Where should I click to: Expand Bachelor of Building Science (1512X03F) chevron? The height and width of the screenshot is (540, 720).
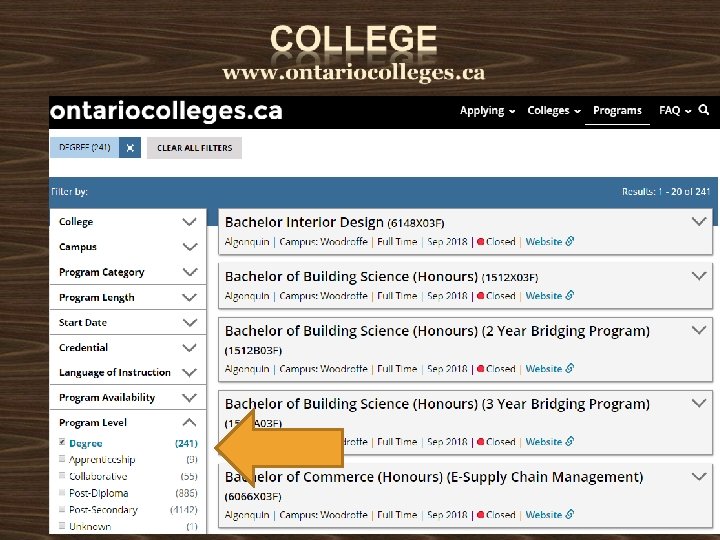(x=699, y=276)
